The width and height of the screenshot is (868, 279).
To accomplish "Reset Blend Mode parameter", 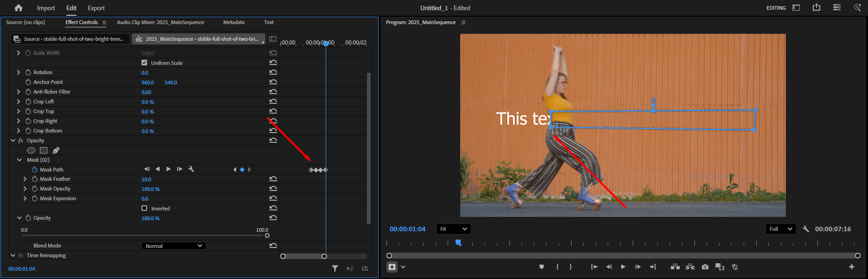I will tap(273, 246).
